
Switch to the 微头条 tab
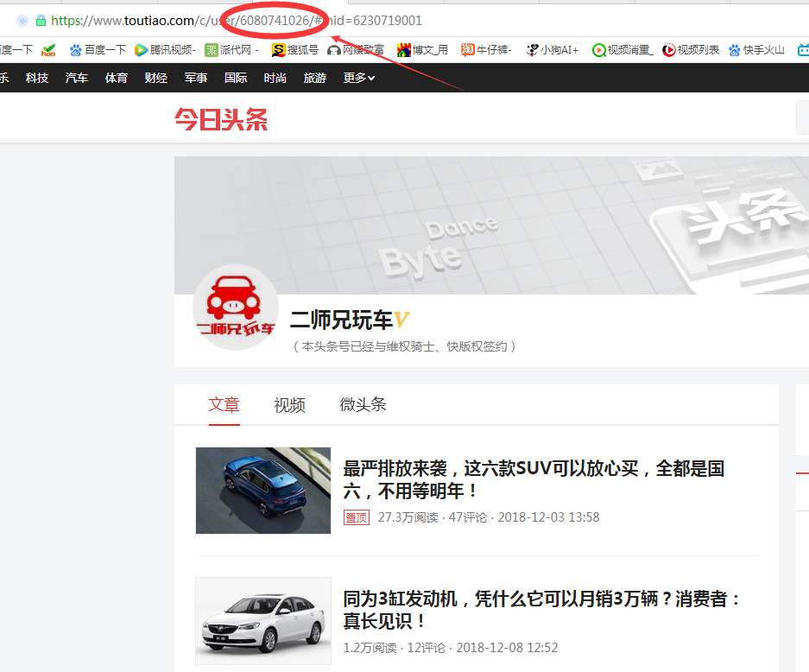tap(363, 404)
